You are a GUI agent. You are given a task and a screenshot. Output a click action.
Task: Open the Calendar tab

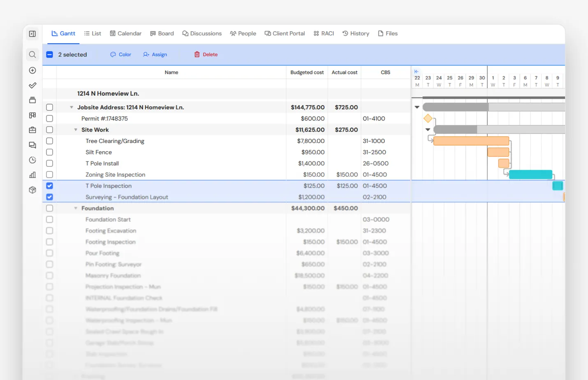click(125, 34)
